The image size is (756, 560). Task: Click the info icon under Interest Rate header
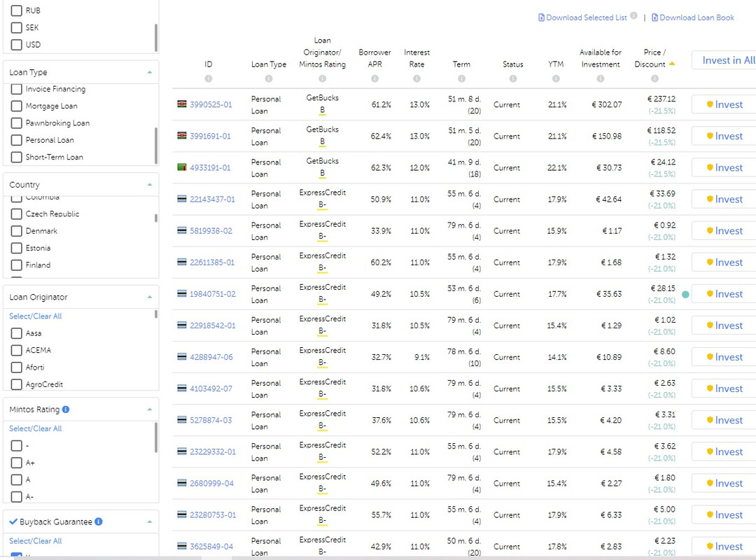(416, 78)
